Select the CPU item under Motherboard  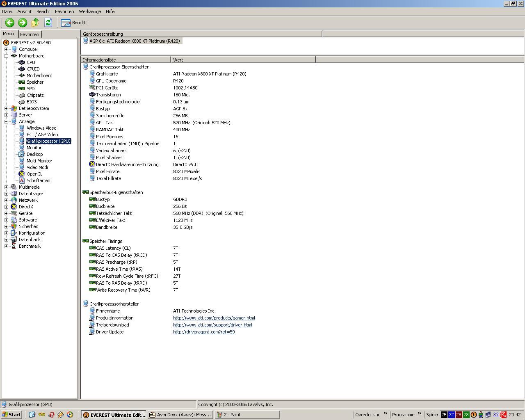[x=31, y=62]
